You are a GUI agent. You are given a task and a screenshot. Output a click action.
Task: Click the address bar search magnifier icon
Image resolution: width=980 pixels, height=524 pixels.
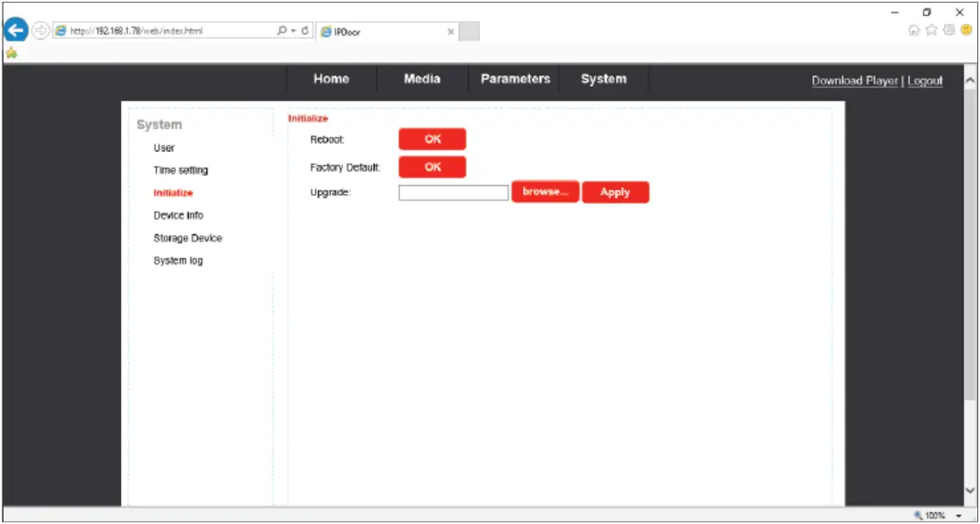pos(283,30)
